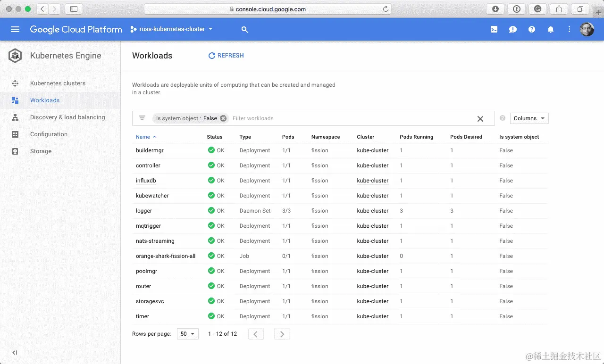Go to the previous page arrow
The image size is (604, 364).
256,334
